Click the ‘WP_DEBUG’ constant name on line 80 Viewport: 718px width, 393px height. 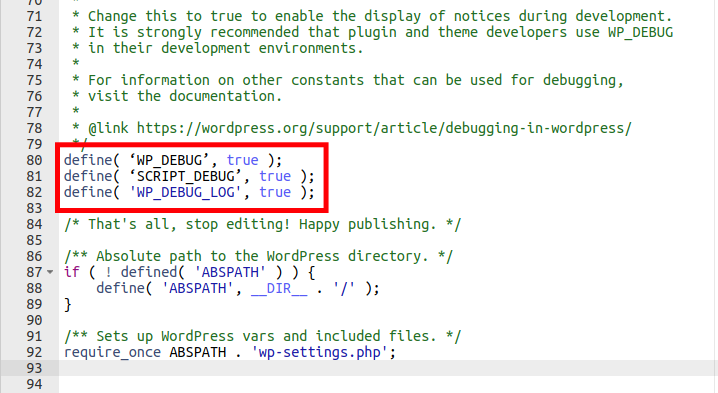(x=169, y=160)
